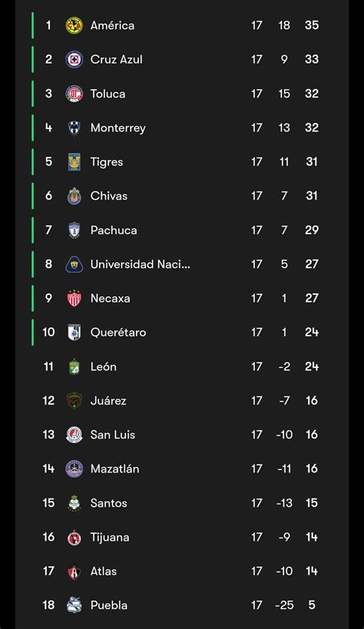364x629 pixels.
Task: Click the León green crest icon
Action: (x=74, y=366)
